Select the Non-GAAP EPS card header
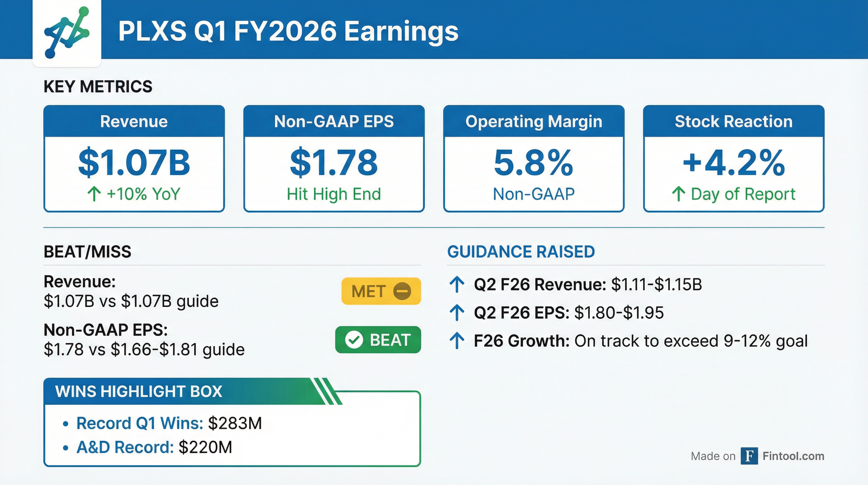Image resolution: width=868 pixels, height=485 pixels. [334, 122]
